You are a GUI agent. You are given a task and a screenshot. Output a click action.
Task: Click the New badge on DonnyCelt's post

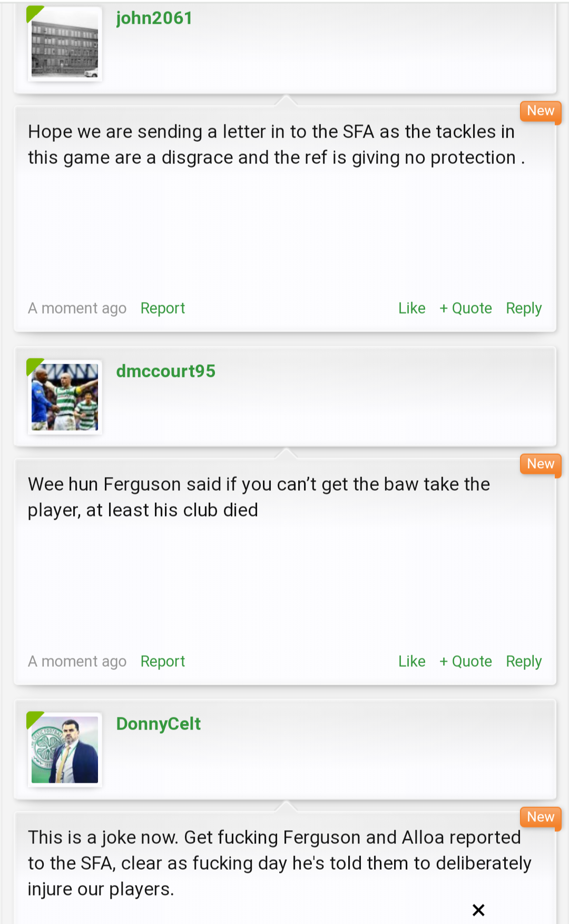tap(541, 818)
